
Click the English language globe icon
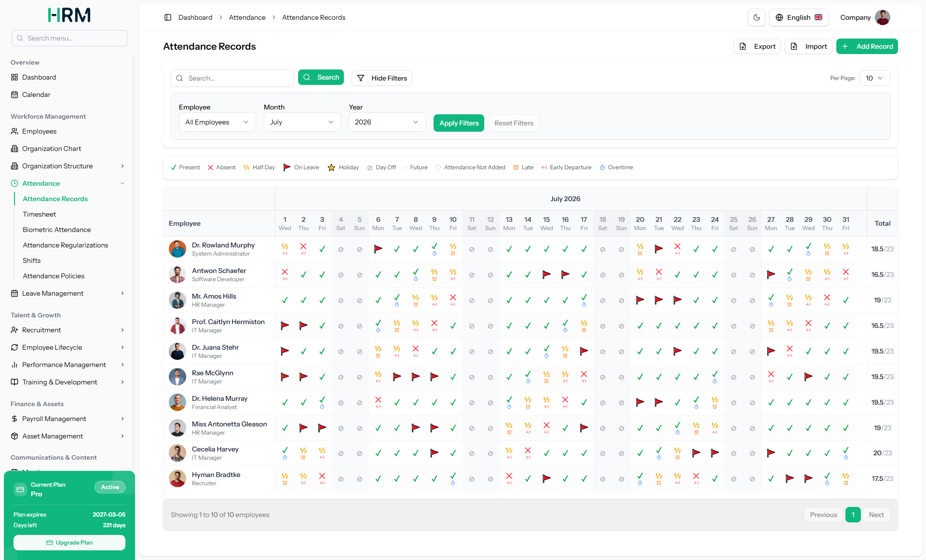779,17
